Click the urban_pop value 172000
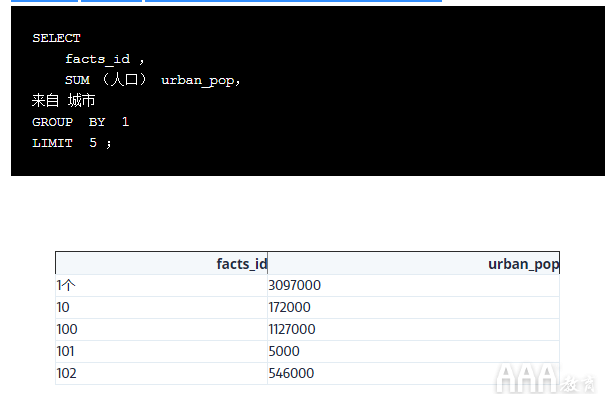 tap(414, 307)
